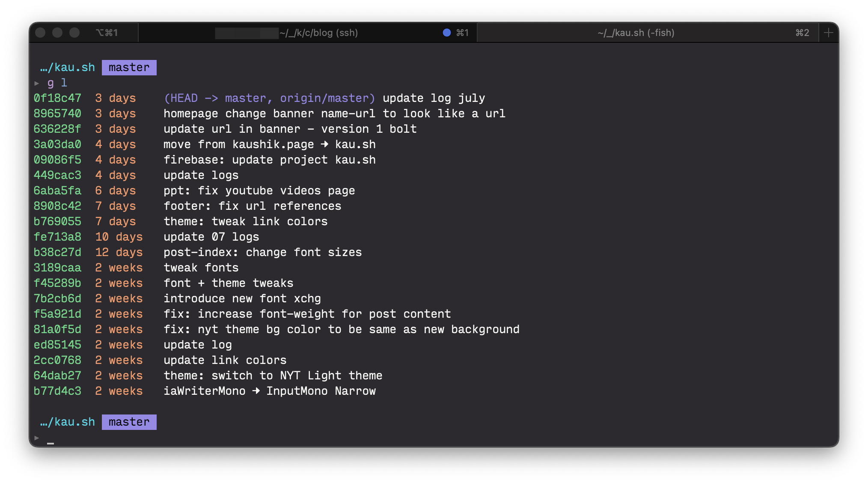
Task: Click the …/kau.sh path in the bottom prompt
Action: click(x=67, y=422)
